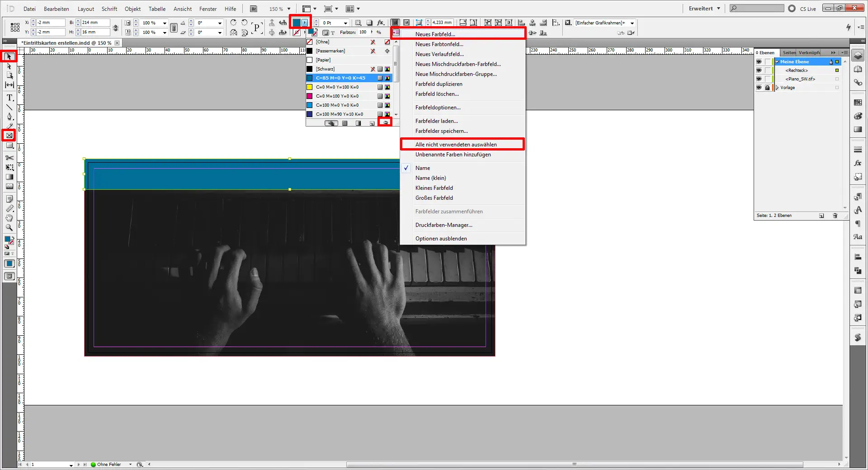Activate the Pen tool
This screenshot has height=470, width=868.
[9, 116]
